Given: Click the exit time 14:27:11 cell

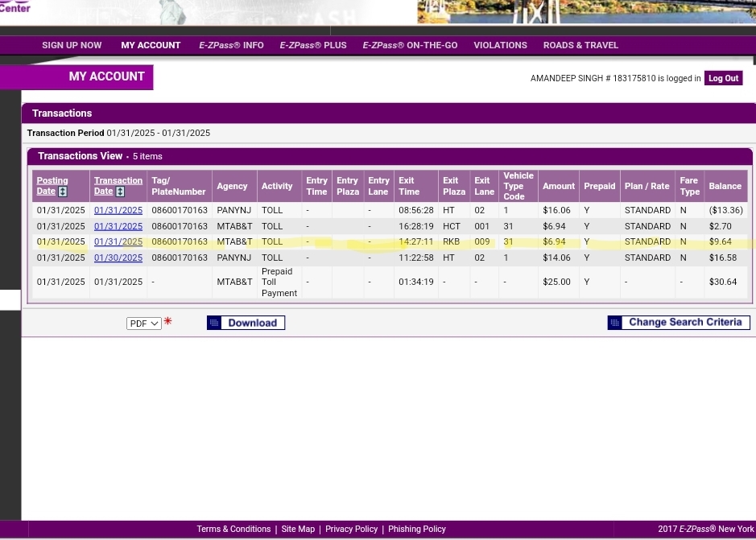Looking at the screenshot, I should [x=416, y=241].
